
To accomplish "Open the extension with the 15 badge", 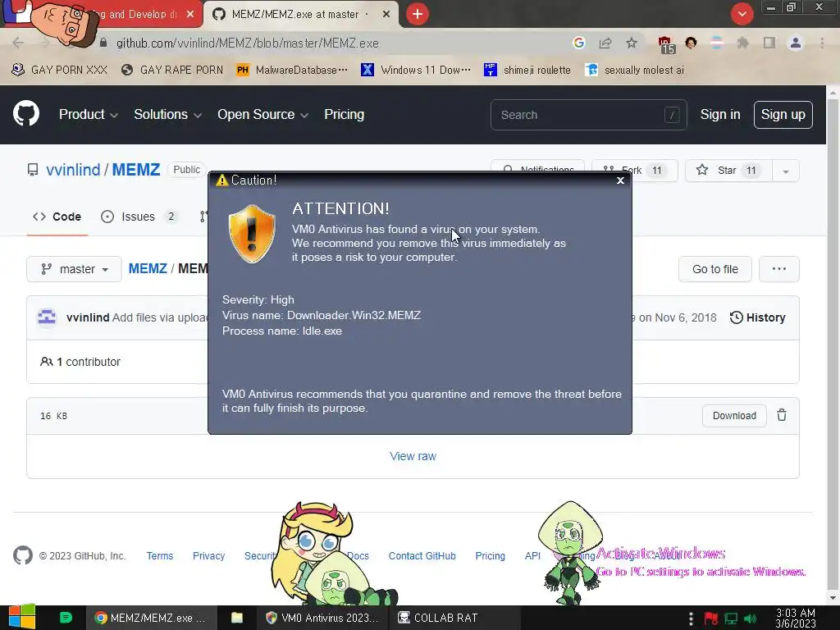I will [666, 44].
